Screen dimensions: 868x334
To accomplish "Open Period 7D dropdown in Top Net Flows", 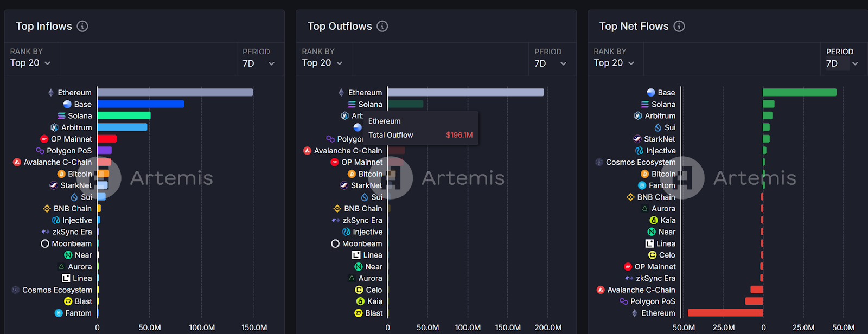I will [842, 63].
